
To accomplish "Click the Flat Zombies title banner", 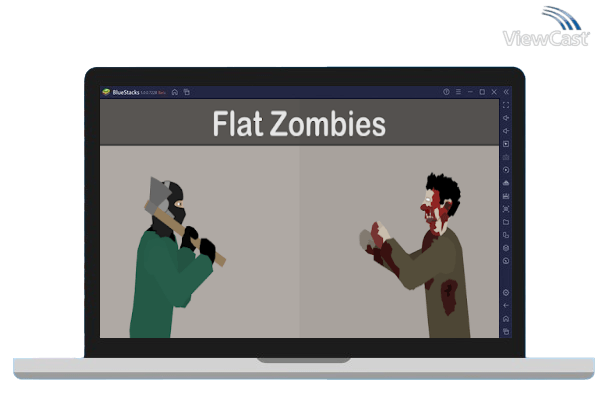I will [x=299, y=122].
